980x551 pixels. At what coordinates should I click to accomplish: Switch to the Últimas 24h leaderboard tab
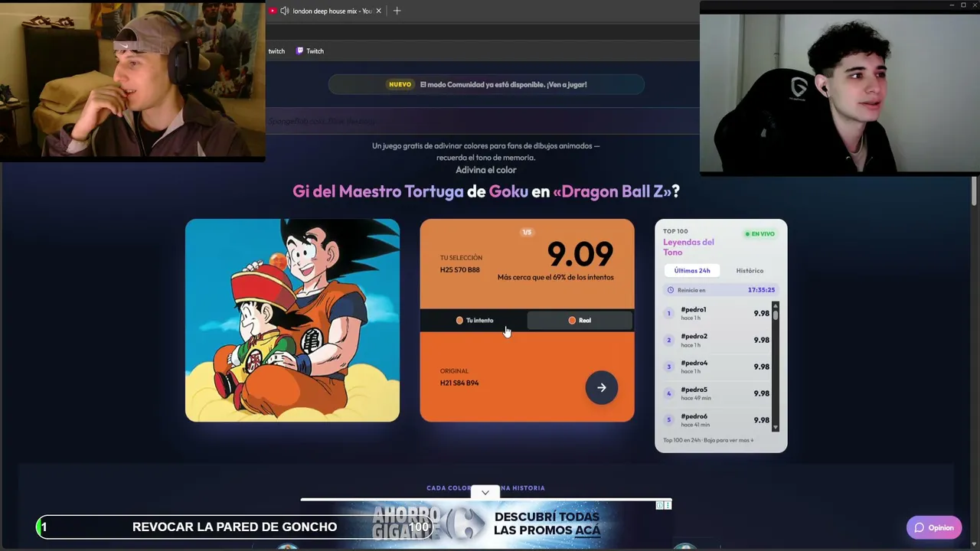(x=692, y=270)
